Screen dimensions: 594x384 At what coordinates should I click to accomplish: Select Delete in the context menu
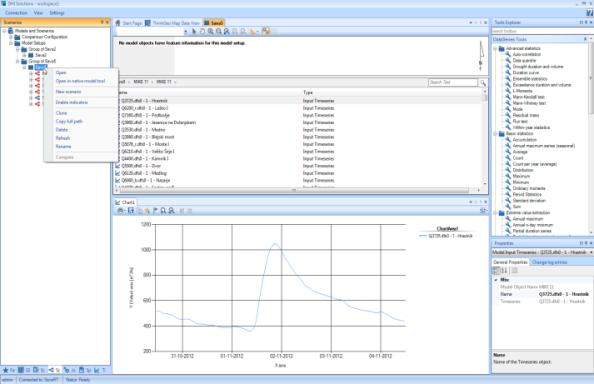[x=62, y=130]
